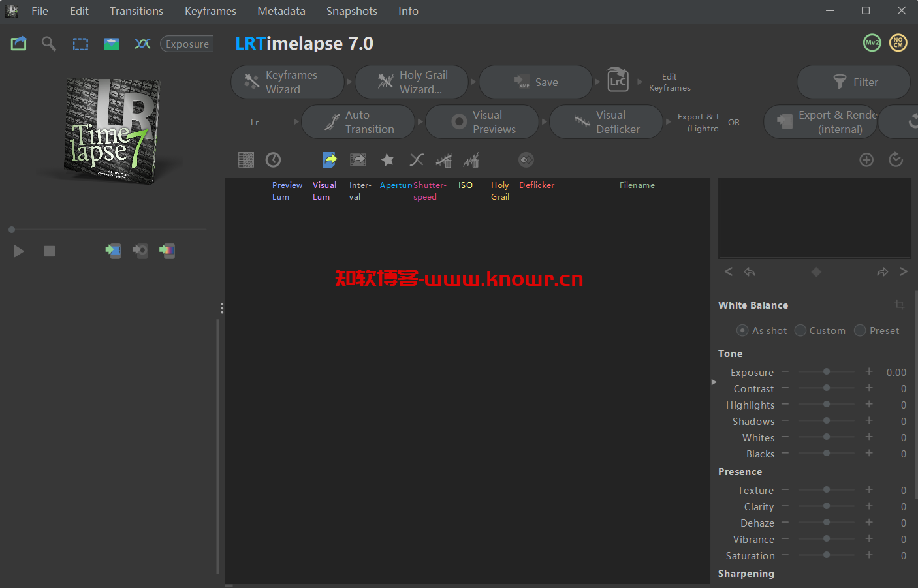
Task: Click the first chart with trash icon
Action: (444, 160)
